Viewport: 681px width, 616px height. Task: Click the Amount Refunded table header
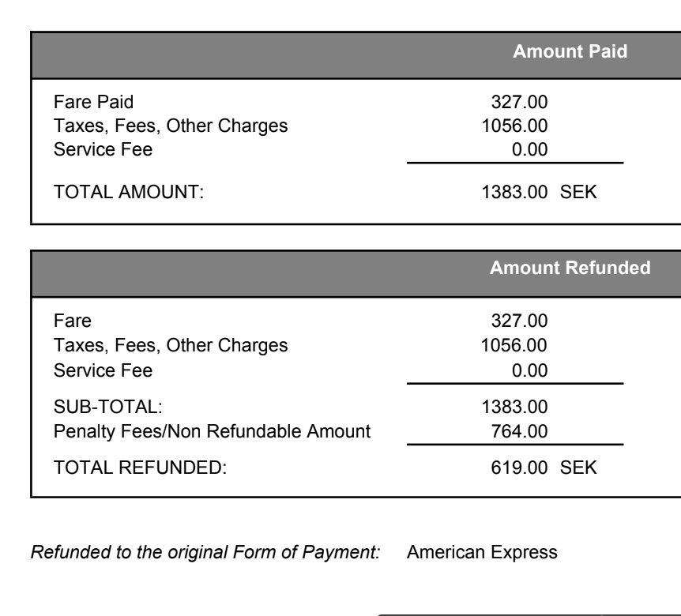[x=570, y=269]
